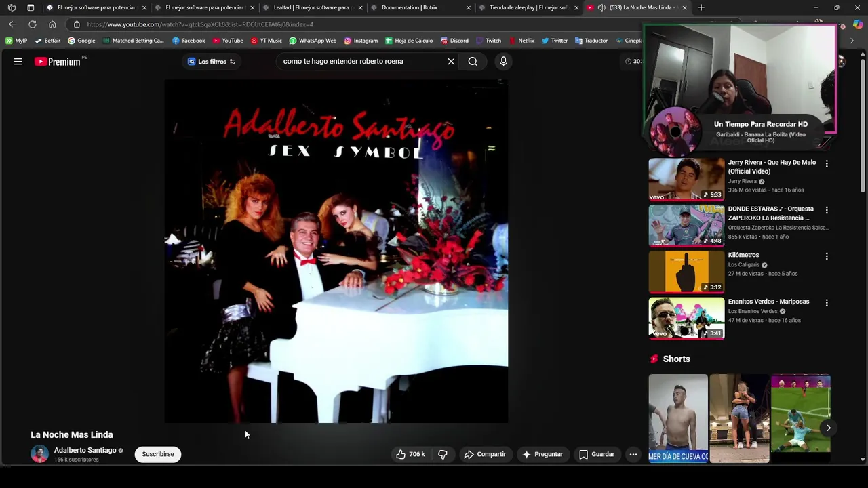Open Jerry Rivera Que Hay De Malo thumbnail
This screenshot has height=488, width=868.
click(x=686, y=179)
